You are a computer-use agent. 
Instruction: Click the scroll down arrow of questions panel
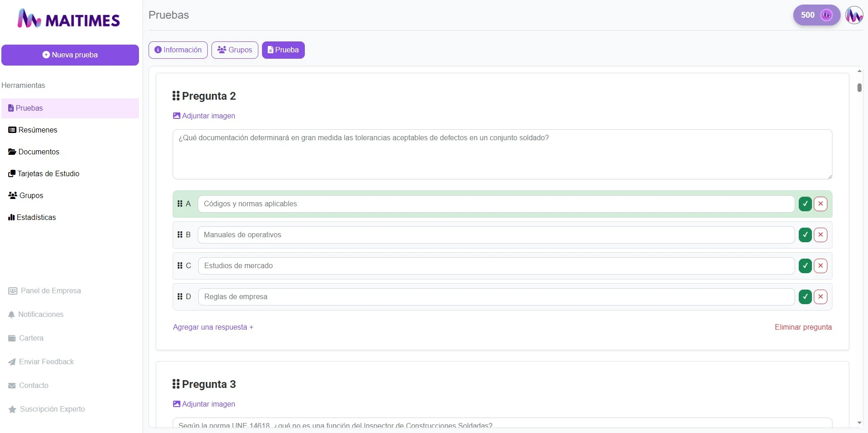(x=859, y=423)
